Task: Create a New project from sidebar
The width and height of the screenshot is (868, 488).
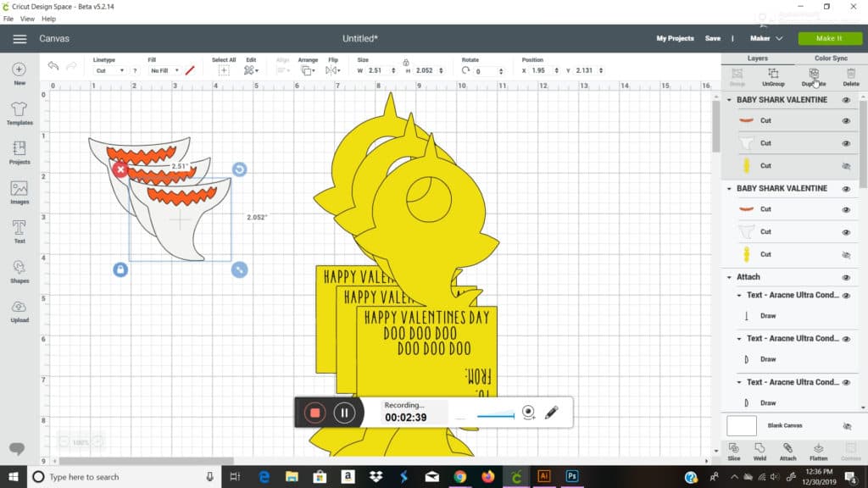Action: [19, 74]
